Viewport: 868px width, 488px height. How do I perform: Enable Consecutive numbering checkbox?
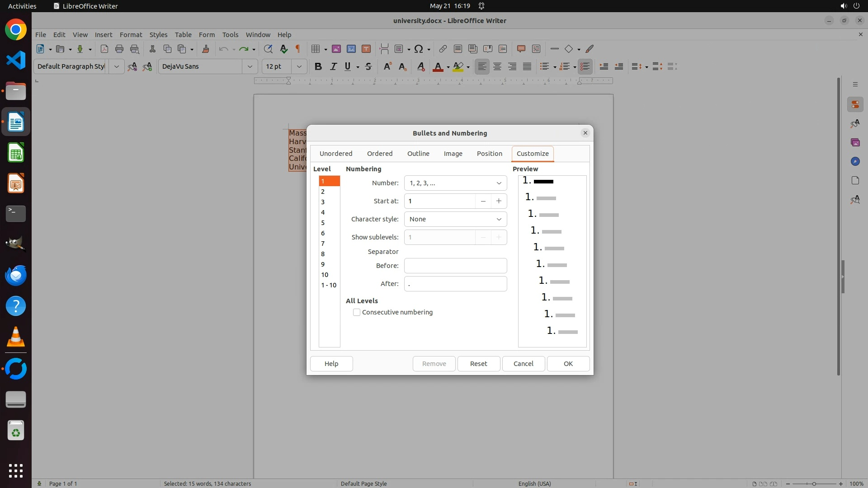point(357,312)
